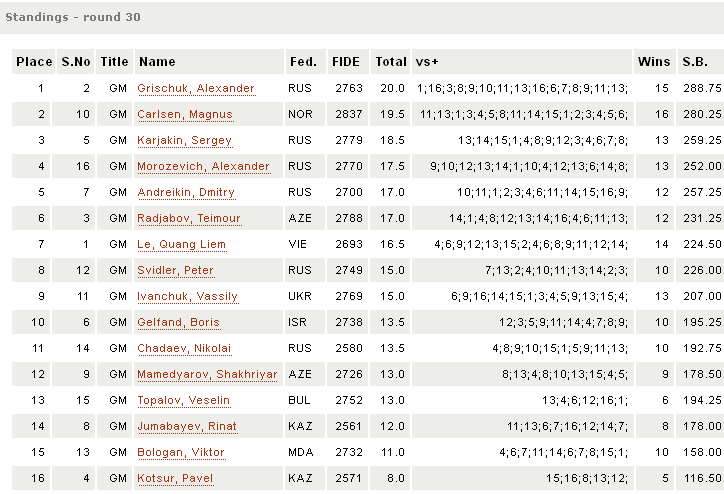Select Gelfand, Boris link
Screen dimensions: 724x494
point(180,322)
